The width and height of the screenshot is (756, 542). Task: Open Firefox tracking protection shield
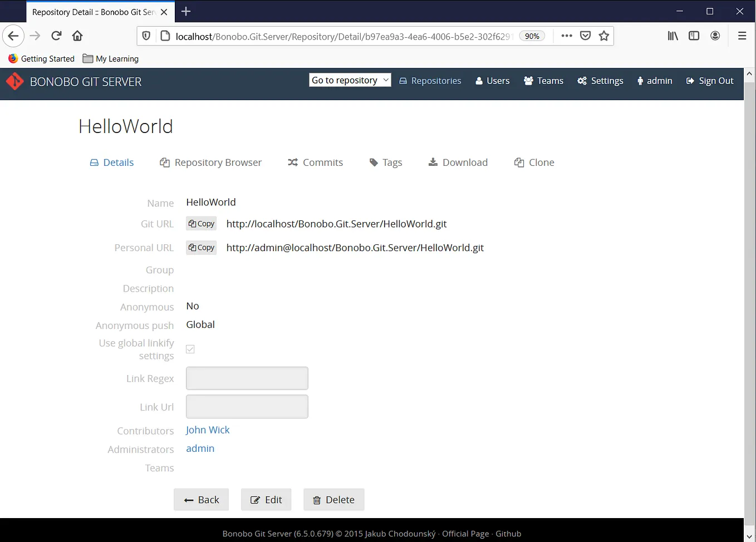coord(146,35)
